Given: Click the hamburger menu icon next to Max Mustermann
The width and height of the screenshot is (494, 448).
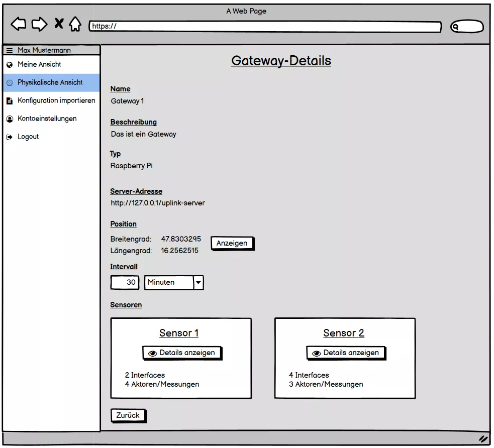Looking at the screenshot, I should [9, 50].
